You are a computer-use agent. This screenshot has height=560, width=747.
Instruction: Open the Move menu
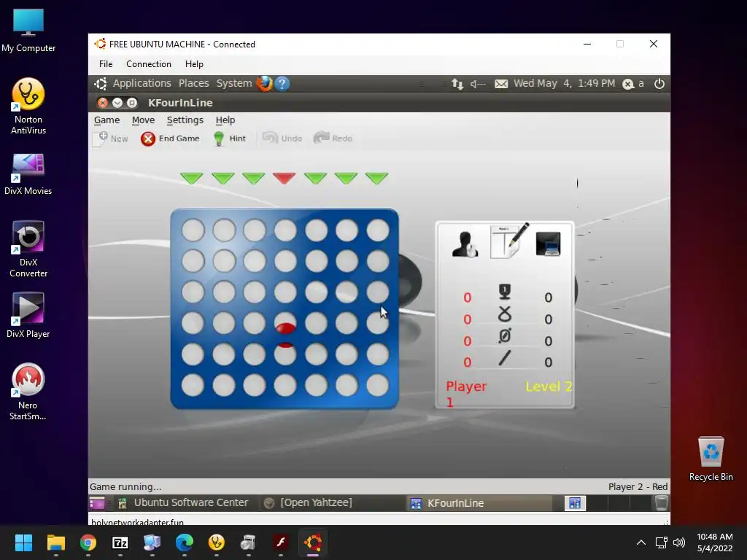pos(143,120)
